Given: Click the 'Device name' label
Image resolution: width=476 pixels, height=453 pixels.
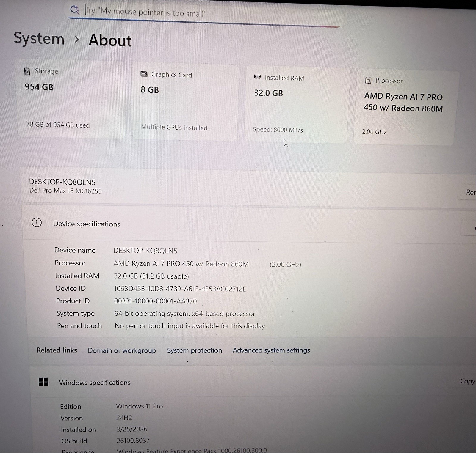Looking at the screenshot, I should [75, 250].
